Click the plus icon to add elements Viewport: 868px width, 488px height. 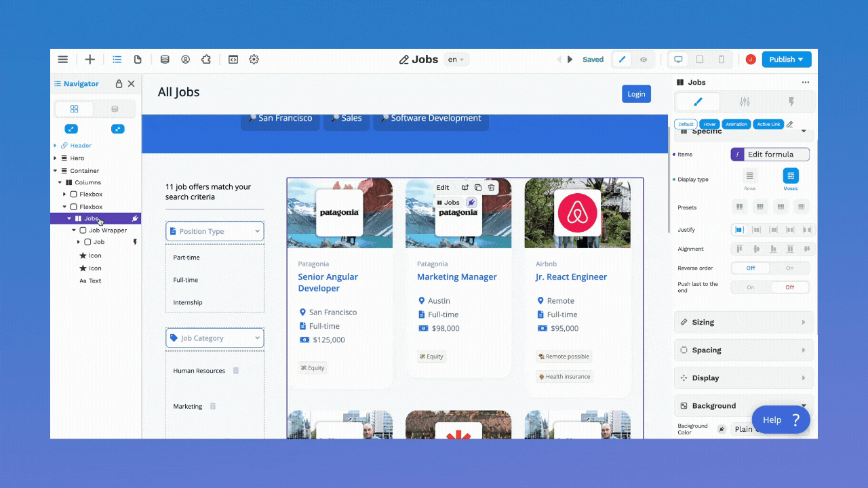[90, 60]
